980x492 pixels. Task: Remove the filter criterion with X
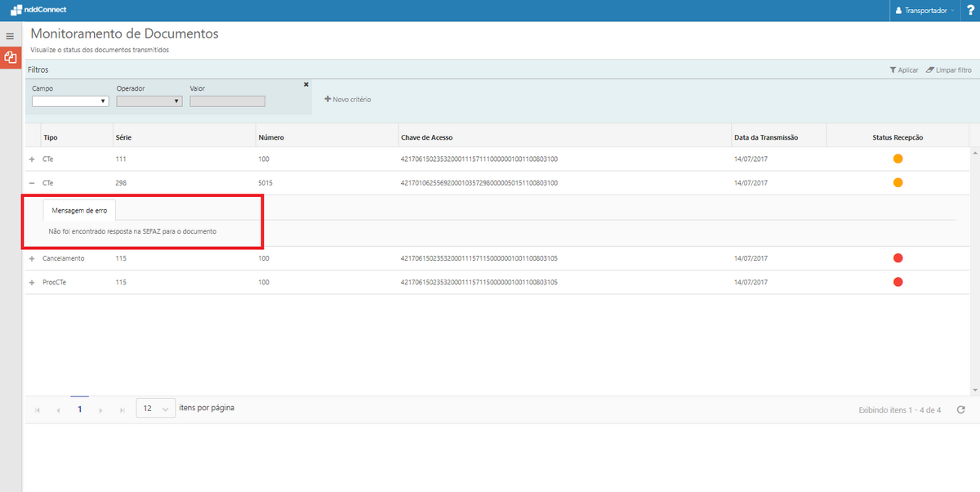[x=306, y=84]
